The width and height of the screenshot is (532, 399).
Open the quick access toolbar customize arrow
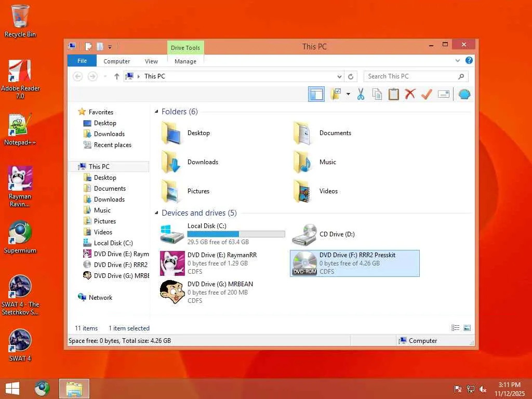[110, 47]
